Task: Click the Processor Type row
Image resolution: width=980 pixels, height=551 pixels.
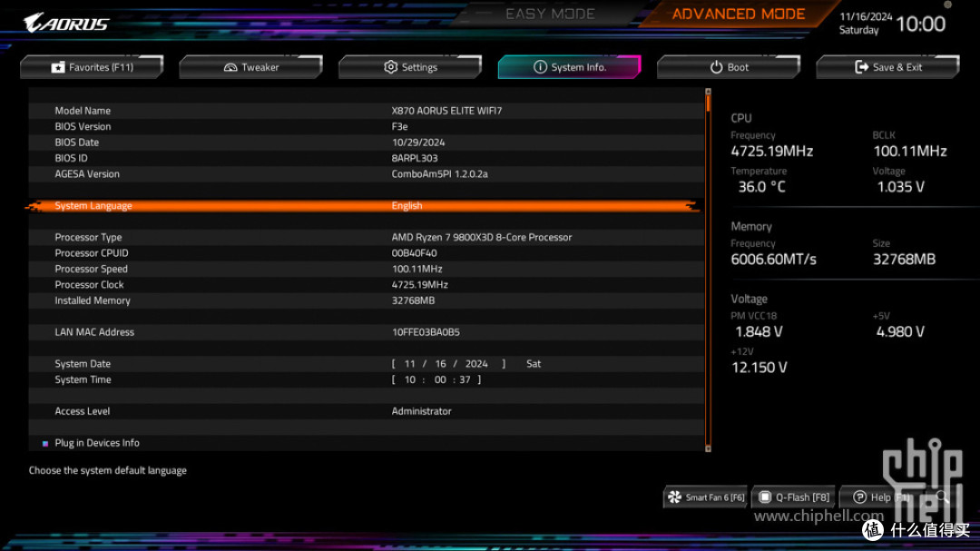Action: click(x=367, y=237)
